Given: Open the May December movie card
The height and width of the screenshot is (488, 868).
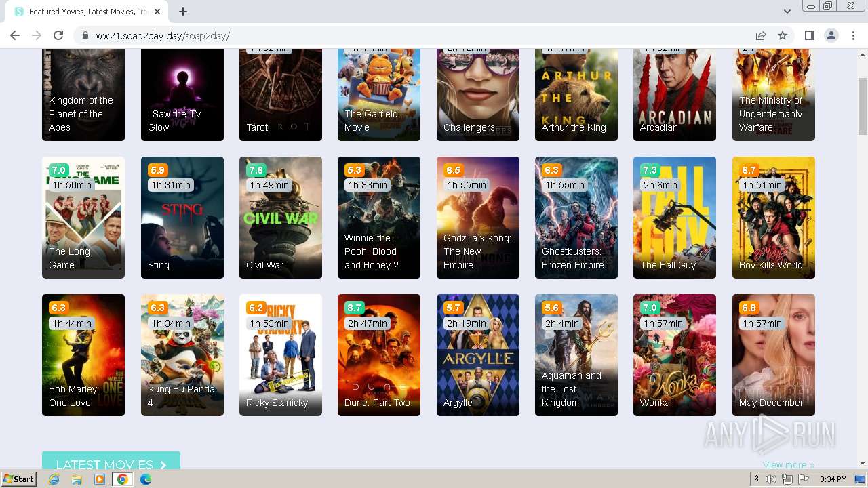Looking at the screenshot, I should tap(774, 355).
